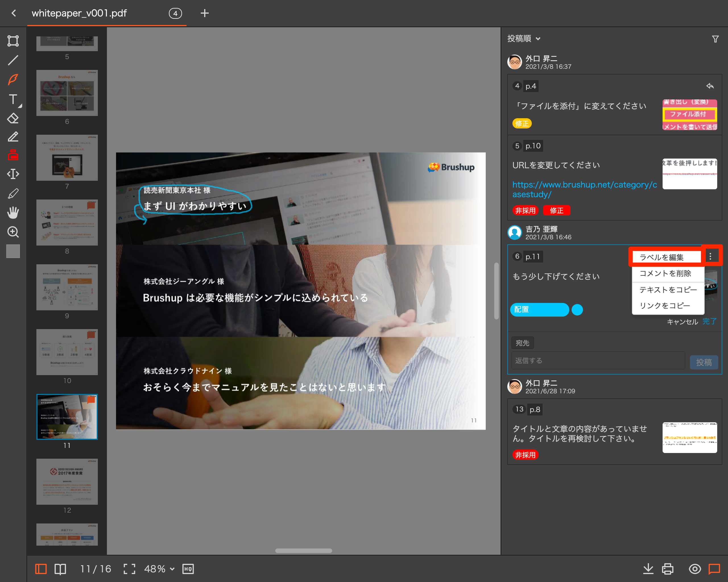Select the eraser tool

pos(13,119)
